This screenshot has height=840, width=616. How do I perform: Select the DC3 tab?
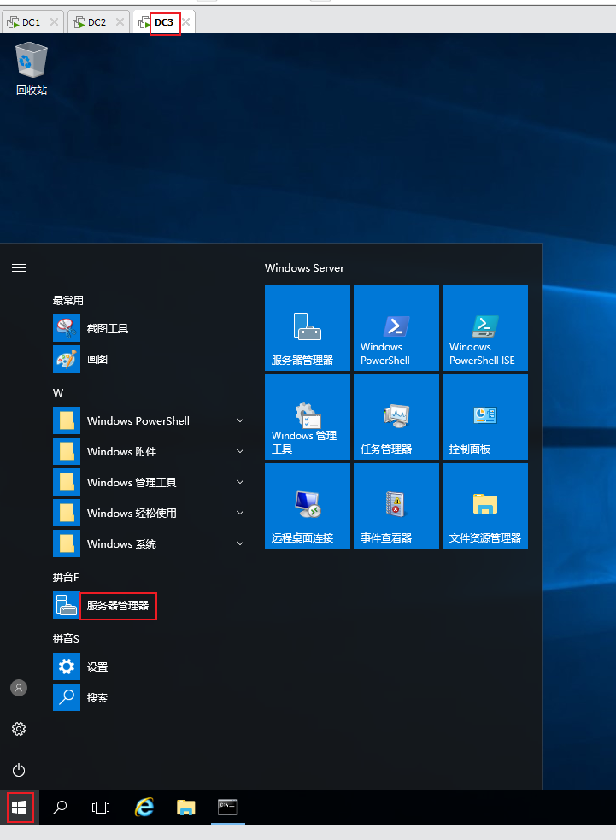point(164,22)
